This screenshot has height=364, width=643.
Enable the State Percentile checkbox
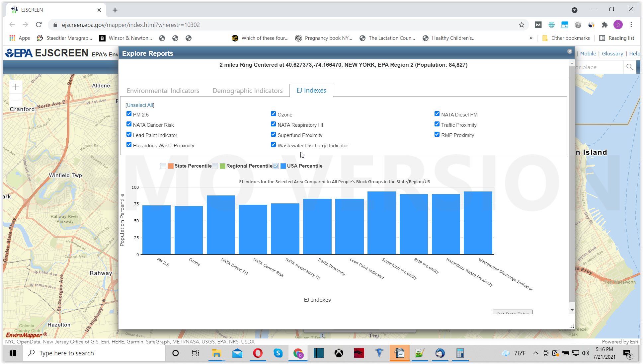click(163, 166)
